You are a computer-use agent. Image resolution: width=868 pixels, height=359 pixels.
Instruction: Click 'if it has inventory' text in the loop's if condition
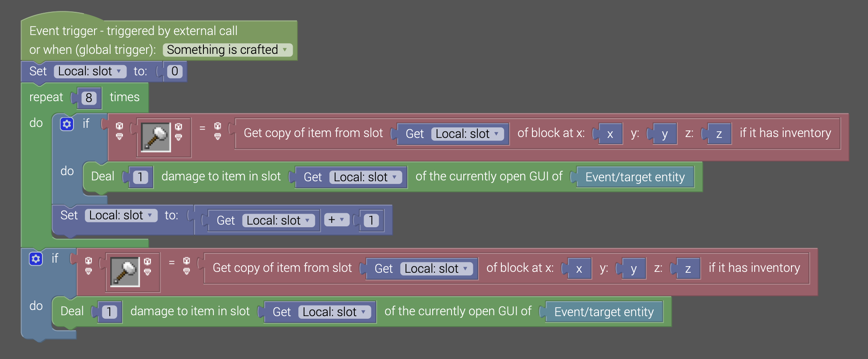click(x=785, y=133)
